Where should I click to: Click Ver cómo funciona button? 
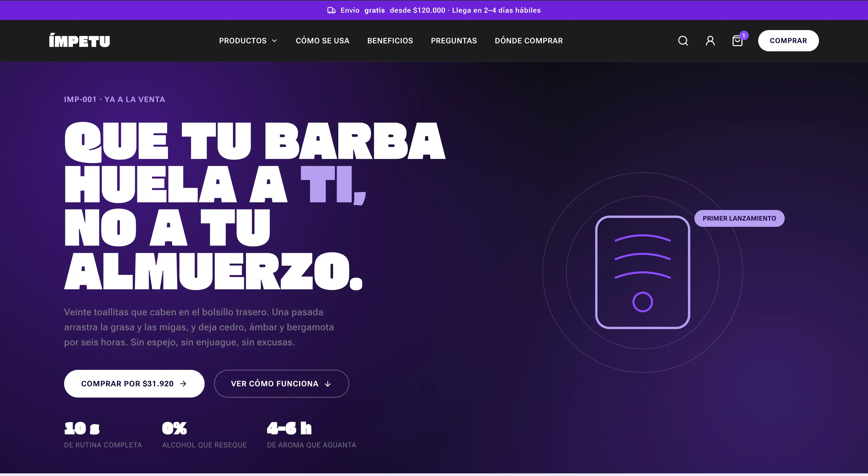(281, 384)
